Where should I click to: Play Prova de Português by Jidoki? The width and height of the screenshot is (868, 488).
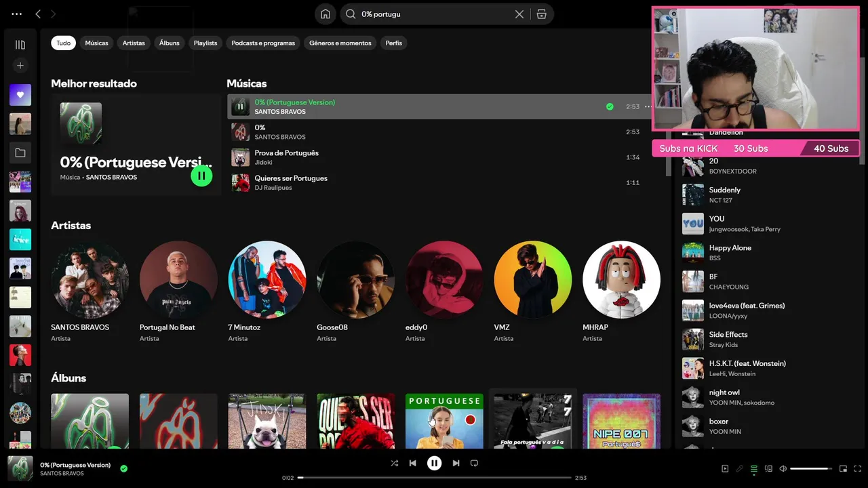click(x=240, y=157)
